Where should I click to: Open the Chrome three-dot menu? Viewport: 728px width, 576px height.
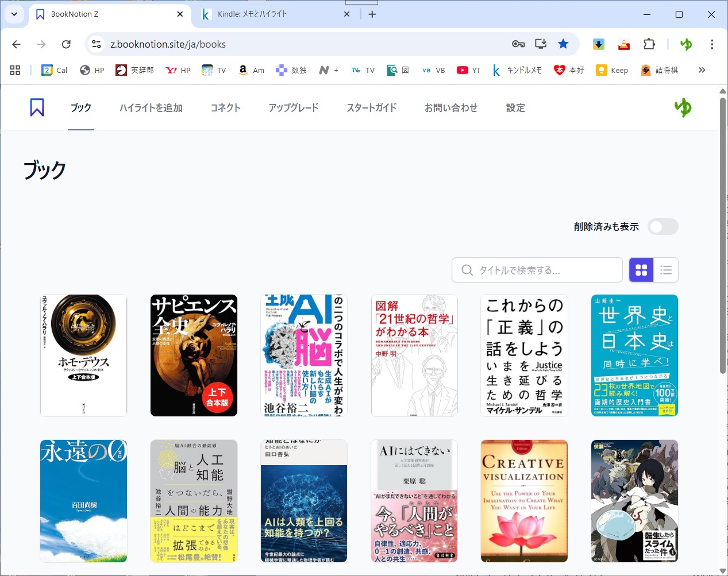click(x=712, y=44)
